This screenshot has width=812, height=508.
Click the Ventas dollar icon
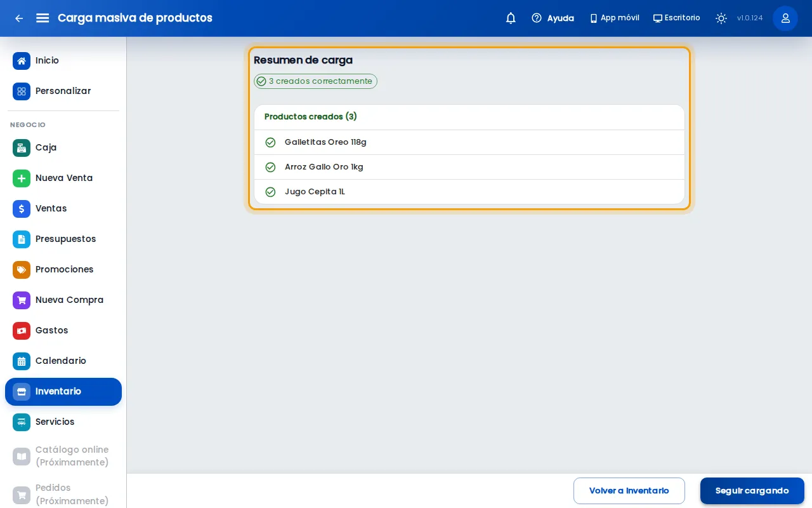point(22,209)
